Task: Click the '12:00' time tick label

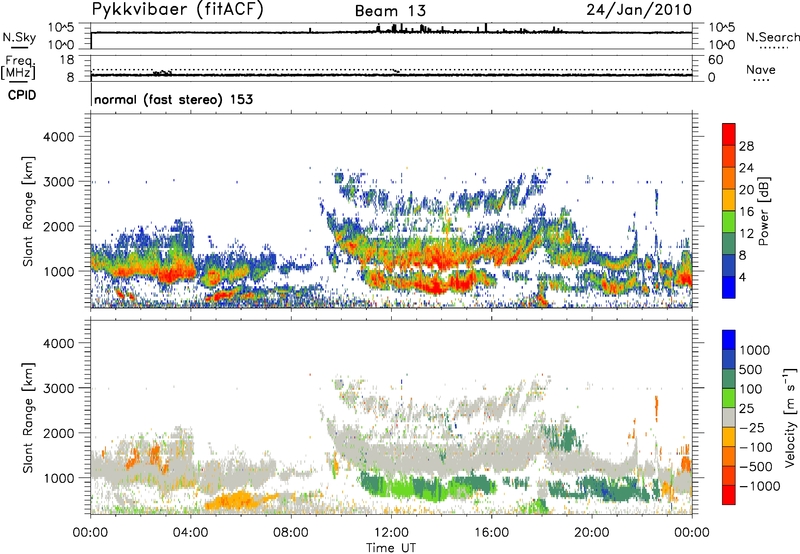Action: [x=391, y=533]
